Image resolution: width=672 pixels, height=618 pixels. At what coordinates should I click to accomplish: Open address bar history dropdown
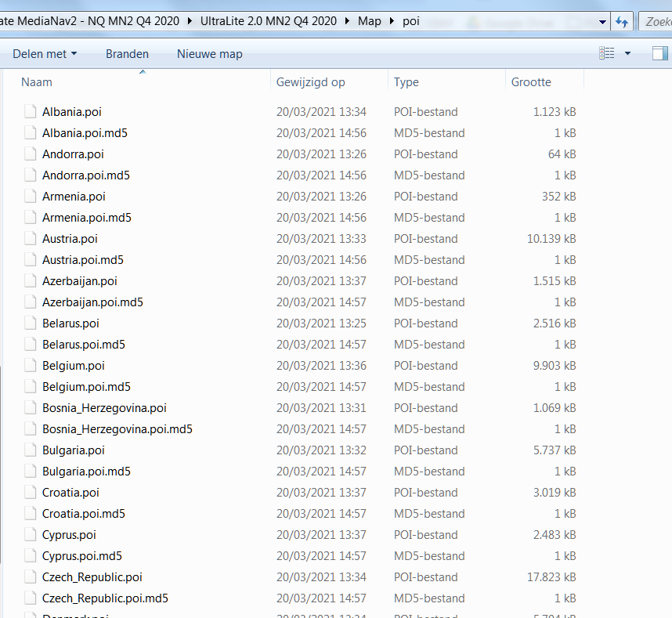tap(602, 22)
